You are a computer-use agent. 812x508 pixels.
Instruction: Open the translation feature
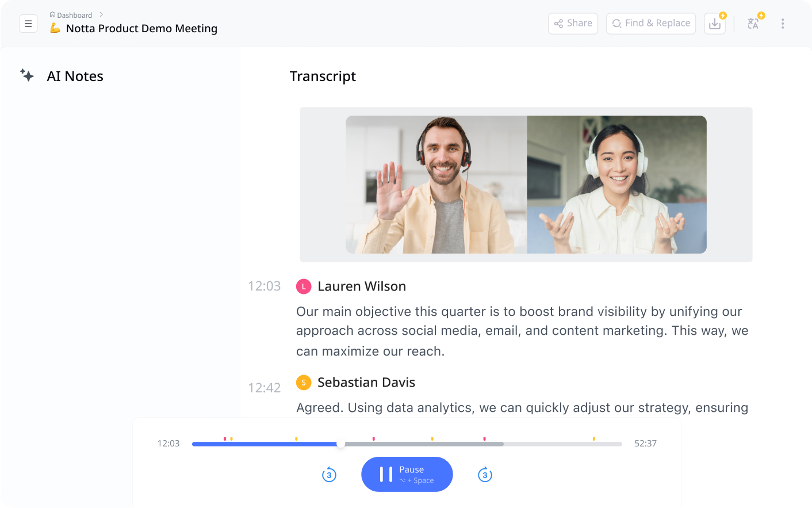(753, 23)
